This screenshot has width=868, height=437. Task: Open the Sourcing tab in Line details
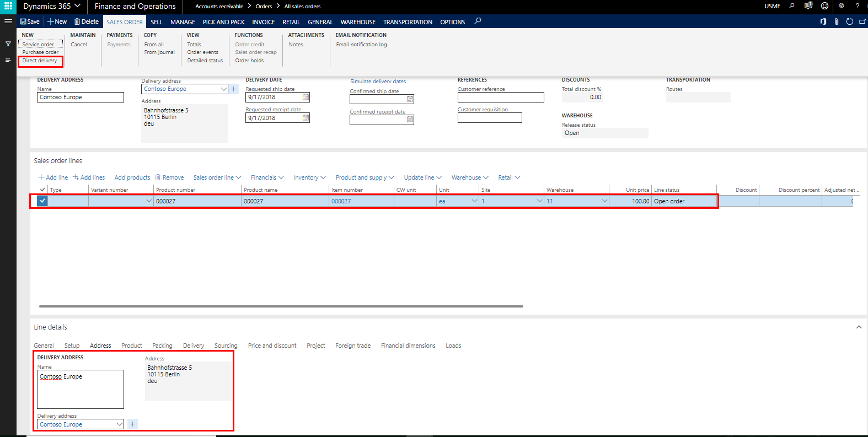click(x=226, y=346)
